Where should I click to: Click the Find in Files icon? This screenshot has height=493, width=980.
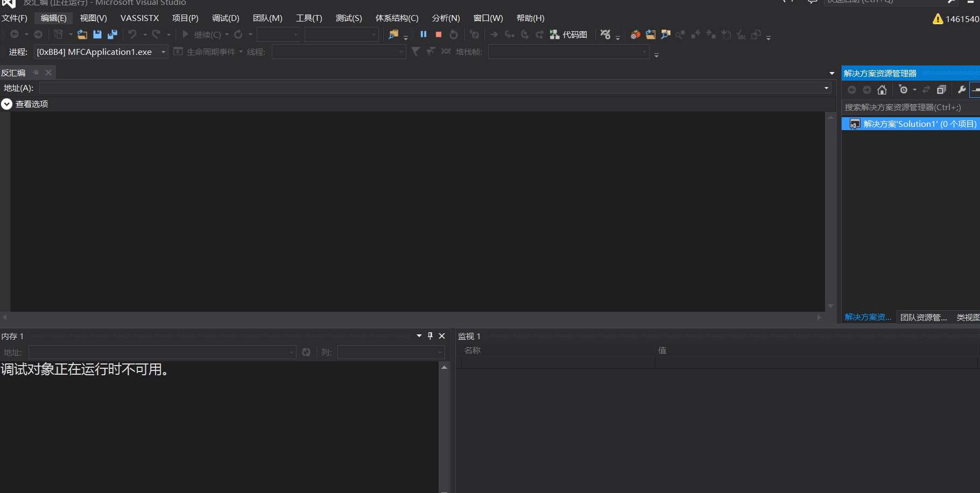[x=393, y=34]
